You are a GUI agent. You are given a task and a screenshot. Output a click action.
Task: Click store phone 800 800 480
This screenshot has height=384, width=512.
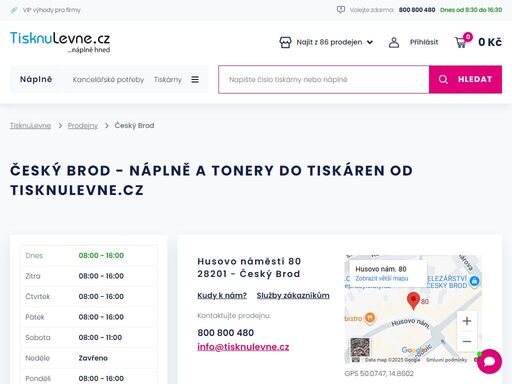(x=226, y=333)
